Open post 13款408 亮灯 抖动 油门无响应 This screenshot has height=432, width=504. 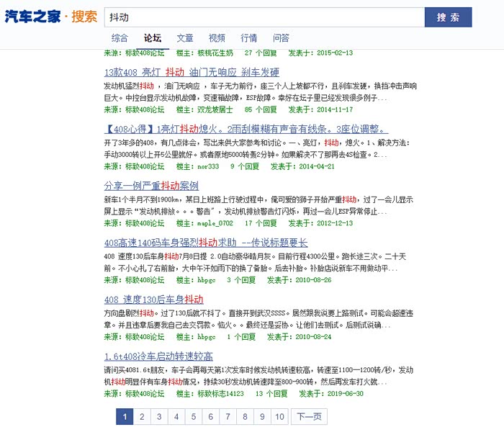click(x=192, y=72)
